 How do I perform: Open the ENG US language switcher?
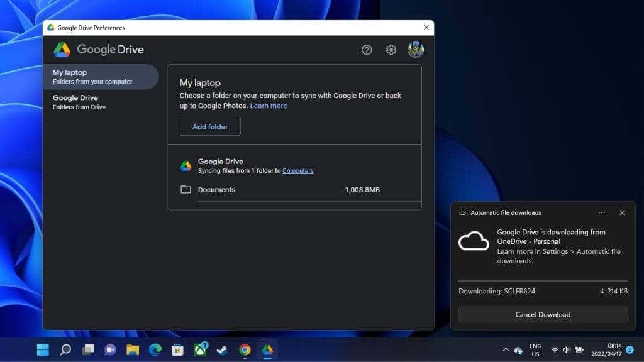[x=535, y=350]
